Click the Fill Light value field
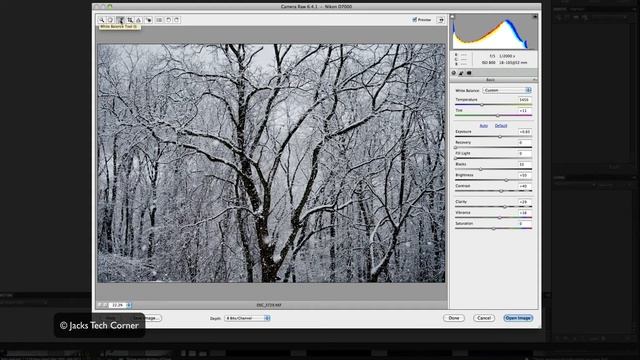 tap(524, 153)
